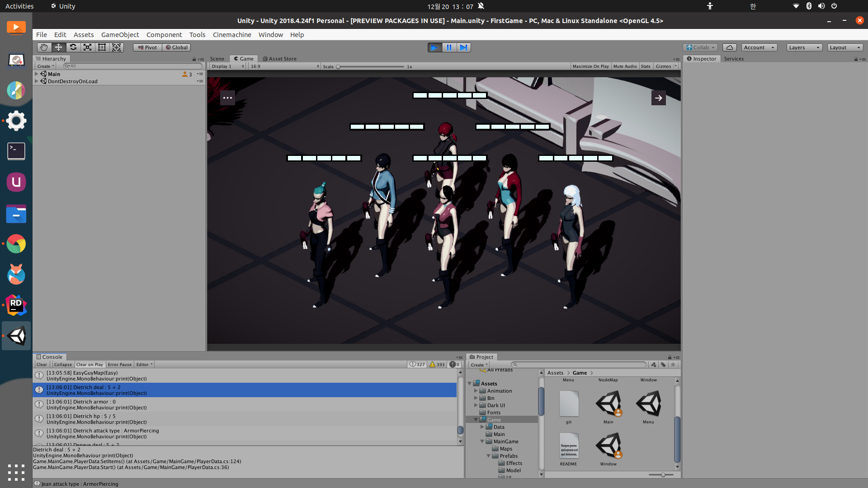Clear the Console log
The width and height of the screenshot is (868, 488).
(x=42, y=365)
